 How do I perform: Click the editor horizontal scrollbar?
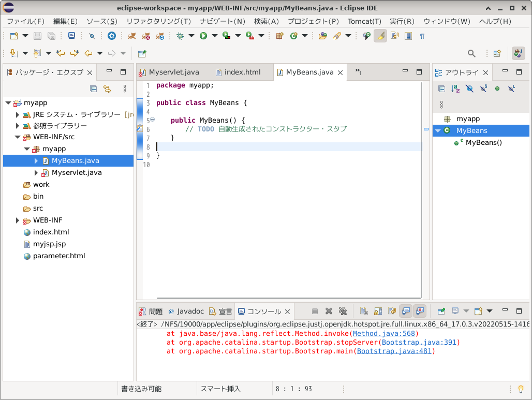288,298
